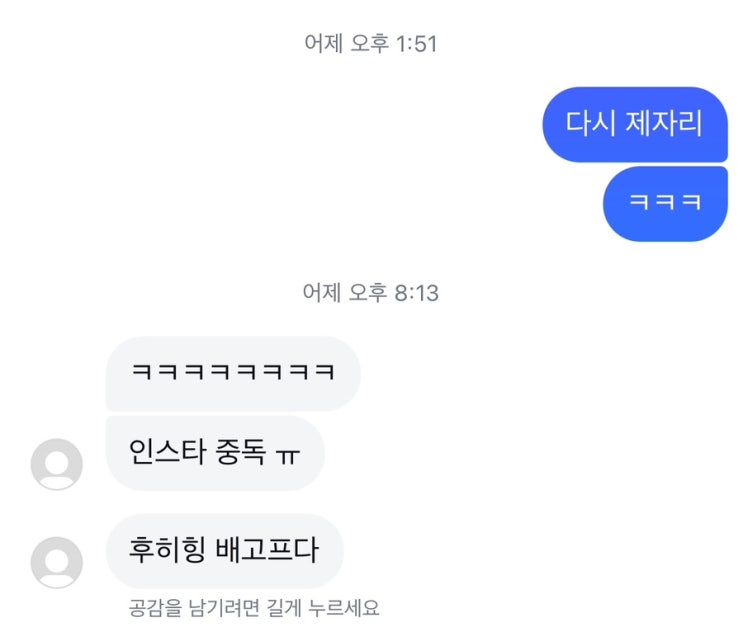Click the 인스타 중독 ㅠ message bubble
Image resolution: width=743 pixels, height=632 pixels.
(214, 453)
